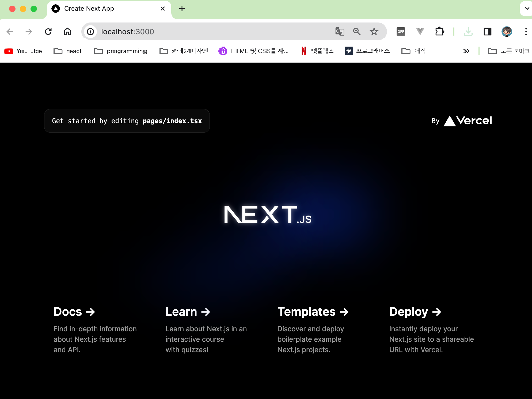This screenshot has width=532, height=399.
Task: Open the downloads arrow icon
Action: (x=468, y=32)
